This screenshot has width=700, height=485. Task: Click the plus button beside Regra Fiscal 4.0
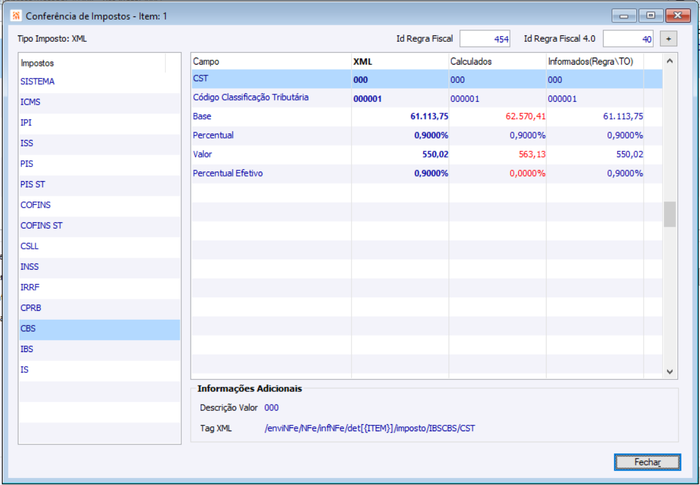click(x=668, y=39)
